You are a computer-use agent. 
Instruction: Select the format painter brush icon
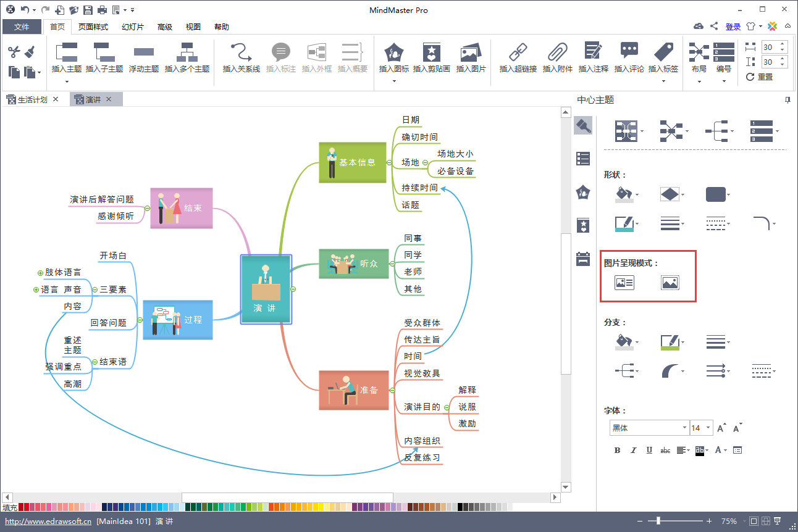(x=30, y=52)
